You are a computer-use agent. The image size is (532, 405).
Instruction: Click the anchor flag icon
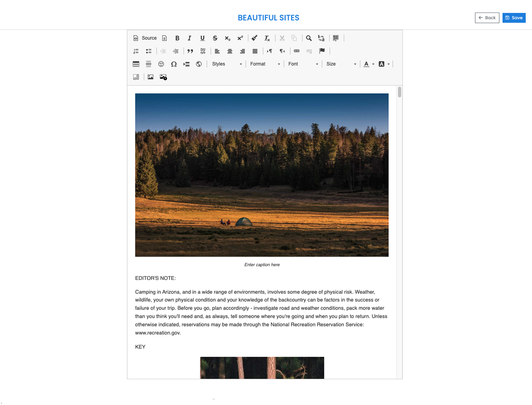pyautogui.click(x=322, y=51)
